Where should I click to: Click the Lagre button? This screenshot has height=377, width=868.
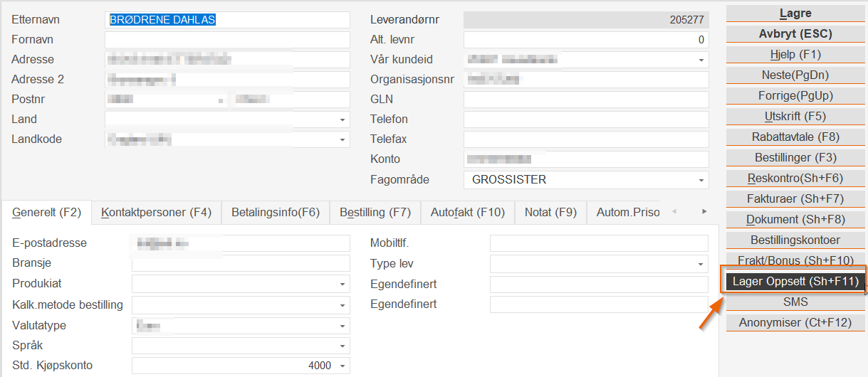[x=795, y=14]
